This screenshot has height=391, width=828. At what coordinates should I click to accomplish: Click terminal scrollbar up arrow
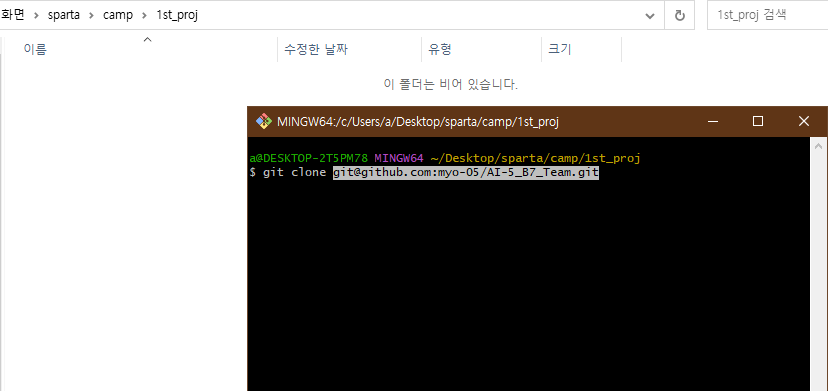818,146
